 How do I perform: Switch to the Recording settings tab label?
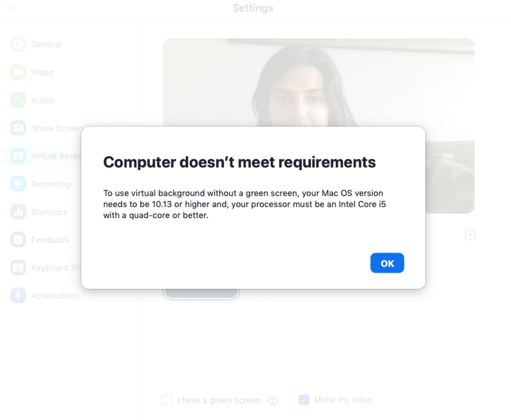(51, 184)
